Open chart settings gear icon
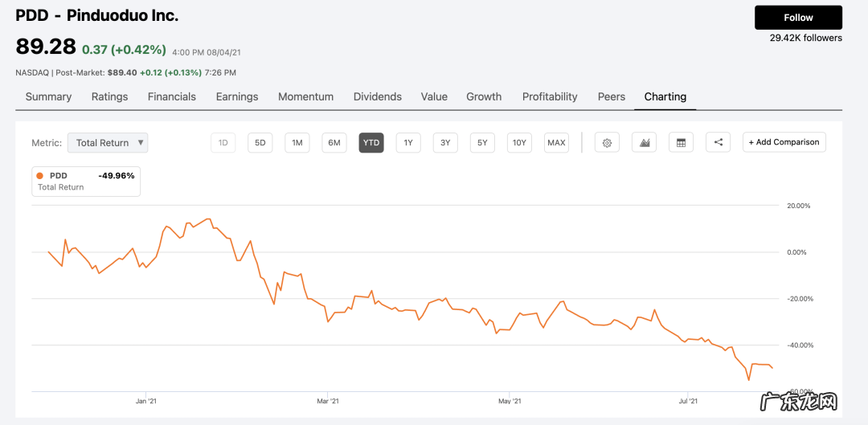Screen dimensions: 868x425 pyautogui.click(x=607, y=143)
